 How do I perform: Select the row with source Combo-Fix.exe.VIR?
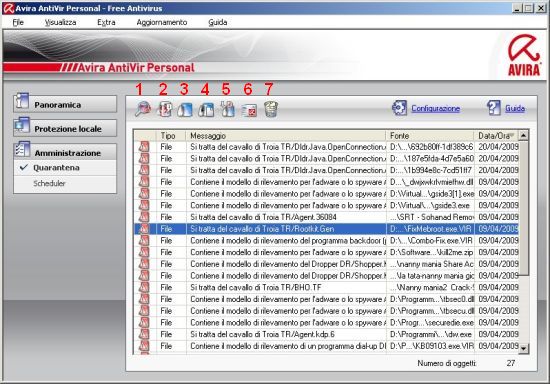(x=326, y=241)
